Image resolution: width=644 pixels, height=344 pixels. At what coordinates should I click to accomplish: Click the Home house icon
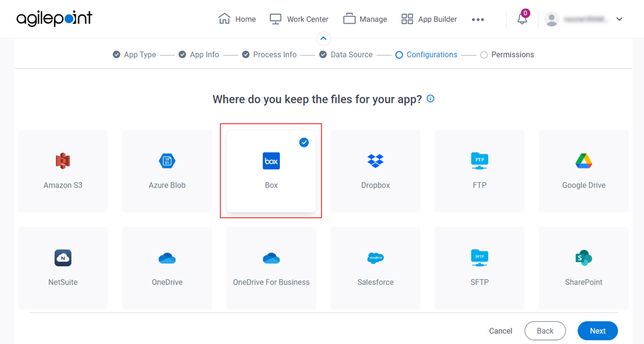coord(224,19)
